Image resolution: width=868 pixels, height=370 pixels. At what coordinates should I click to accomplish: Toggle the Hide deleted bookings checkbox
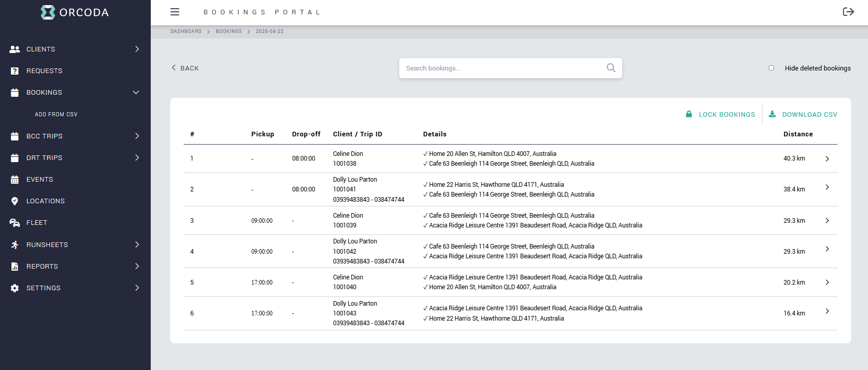[771, 68]
